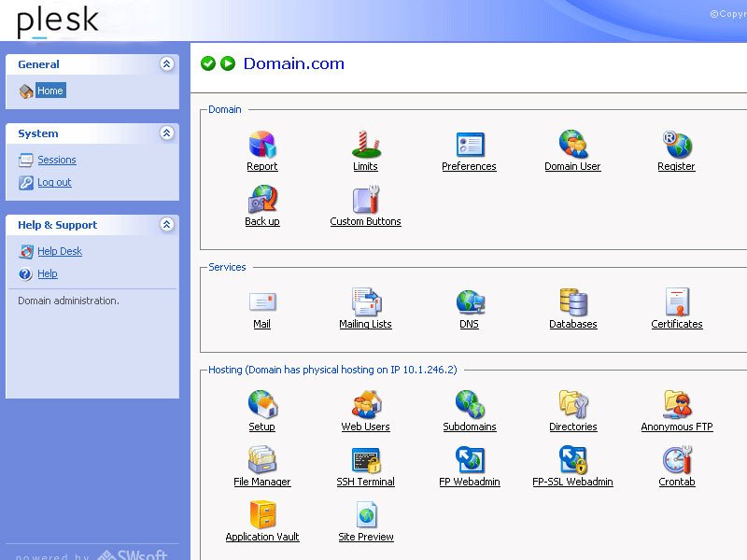
Task: Open the Subdomains icon
Action: tap(470, 404)
